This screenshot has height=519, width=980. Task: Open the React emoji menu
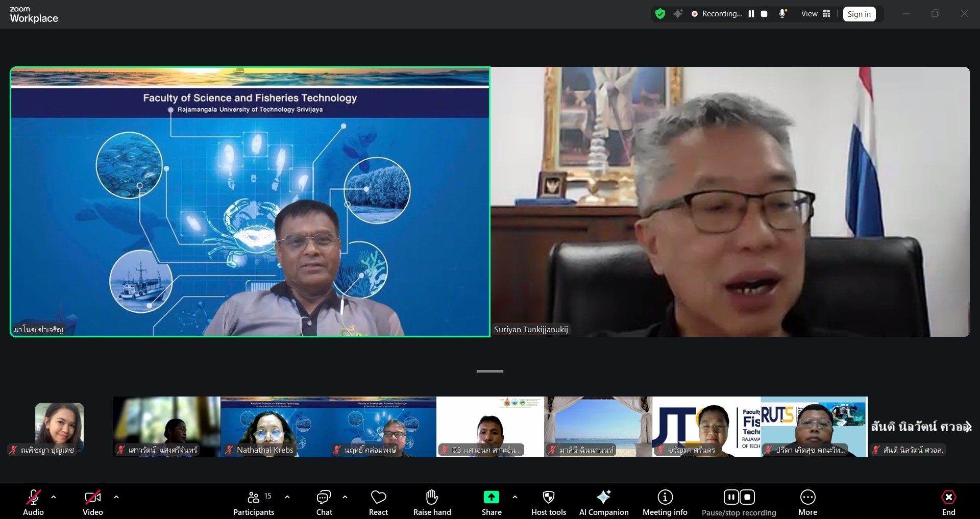(x=378, y=503)
